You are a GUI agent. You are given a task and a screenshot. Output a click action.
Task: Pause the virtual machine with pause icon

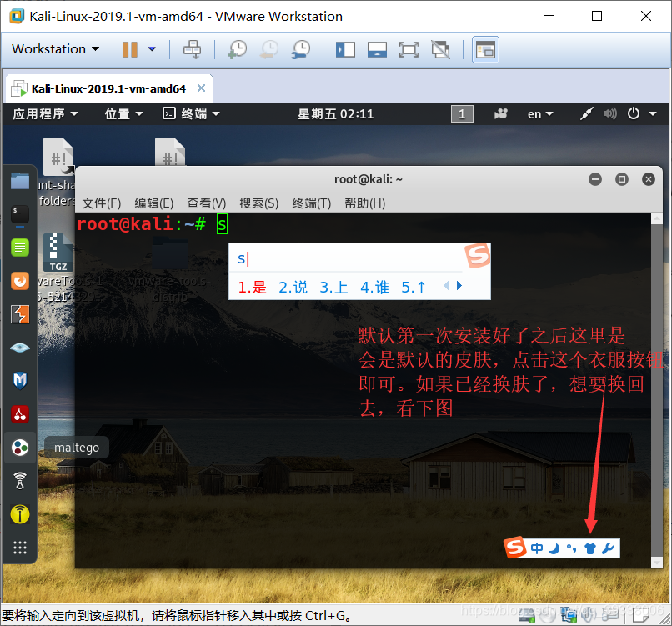(x=129, y=49)
